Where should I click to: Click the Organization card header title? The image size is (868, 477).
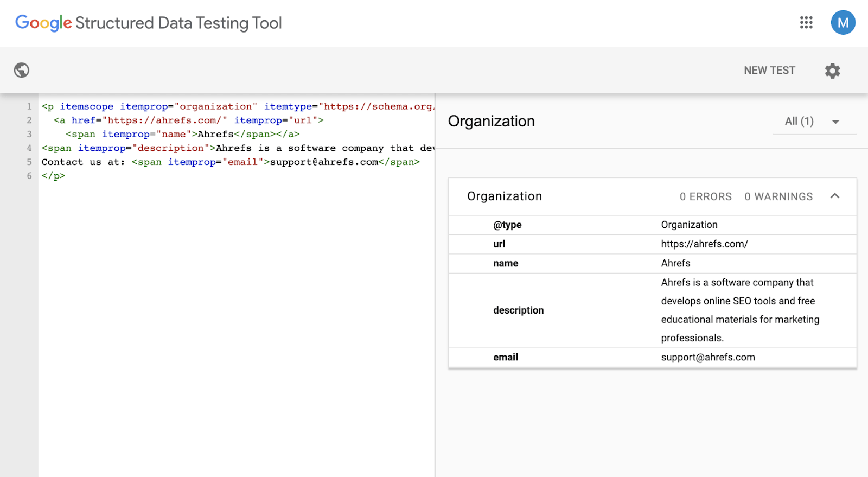(505, 196)
